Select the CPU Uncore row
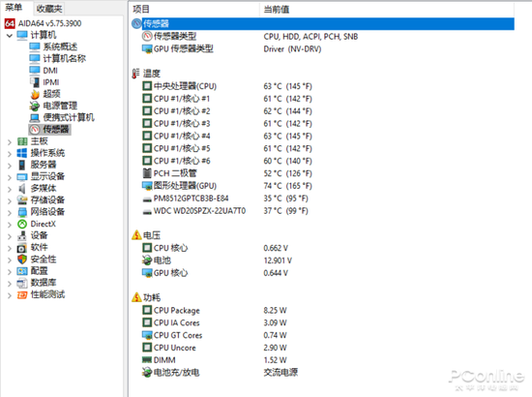 pos(322,348)
